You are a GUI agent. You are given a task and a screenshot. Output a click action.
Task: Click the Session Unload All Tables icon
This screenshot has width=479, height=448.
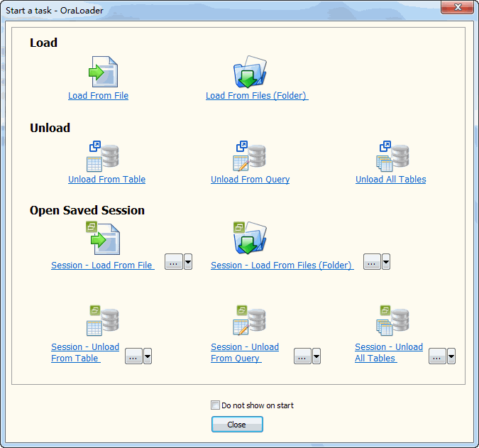coord(392,321)
